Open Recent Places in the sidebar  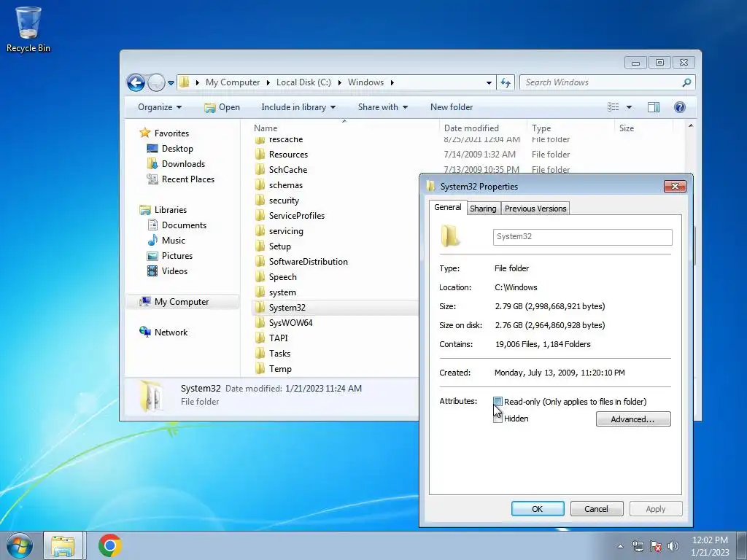pos(181,179)
